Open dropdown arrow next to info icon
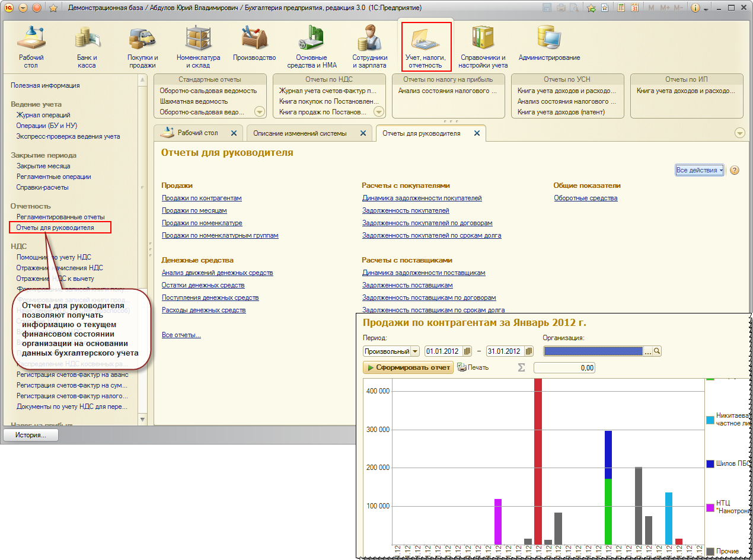Image resolution: width=753 pixels, height=560 pixels. (x=706, y=8)
